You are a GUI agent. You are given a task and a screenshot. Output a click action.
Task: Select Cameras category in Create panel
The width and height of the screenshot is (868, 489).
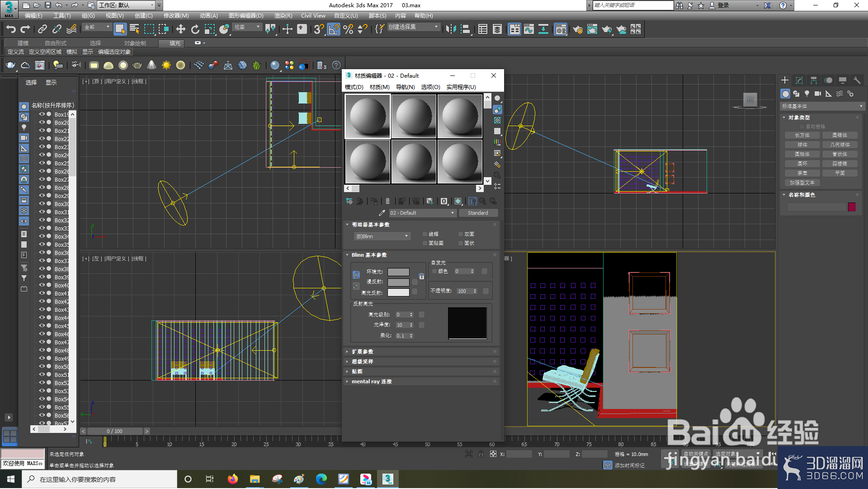(x=818, y=94)
